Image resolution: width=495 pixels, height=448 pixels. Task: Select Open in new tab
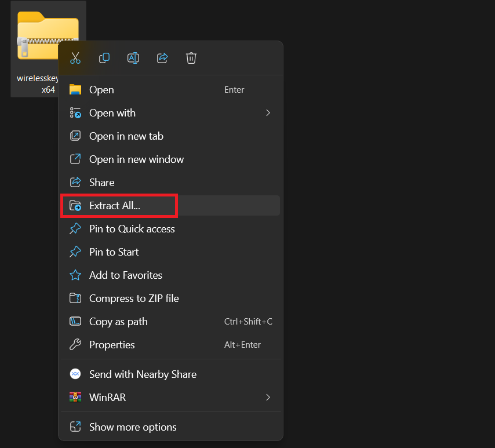126,136
